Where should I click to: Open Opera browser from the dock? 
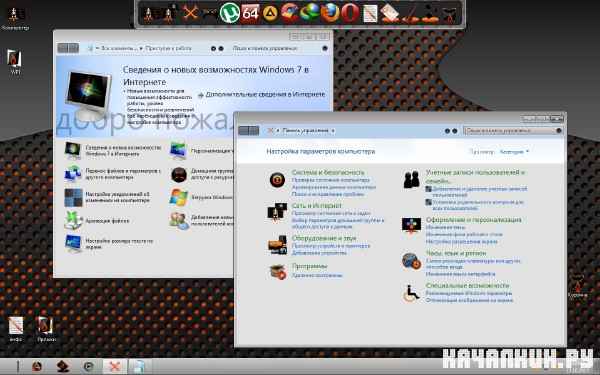tap(350, 13)
